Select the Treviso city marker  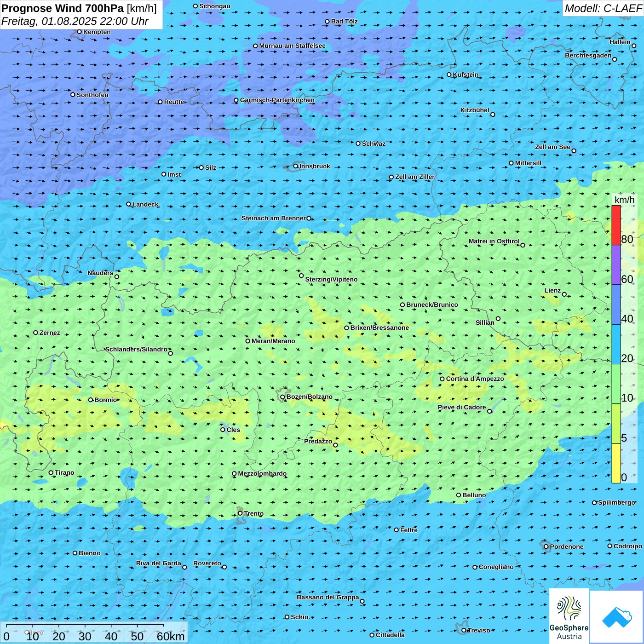point(464,630)
